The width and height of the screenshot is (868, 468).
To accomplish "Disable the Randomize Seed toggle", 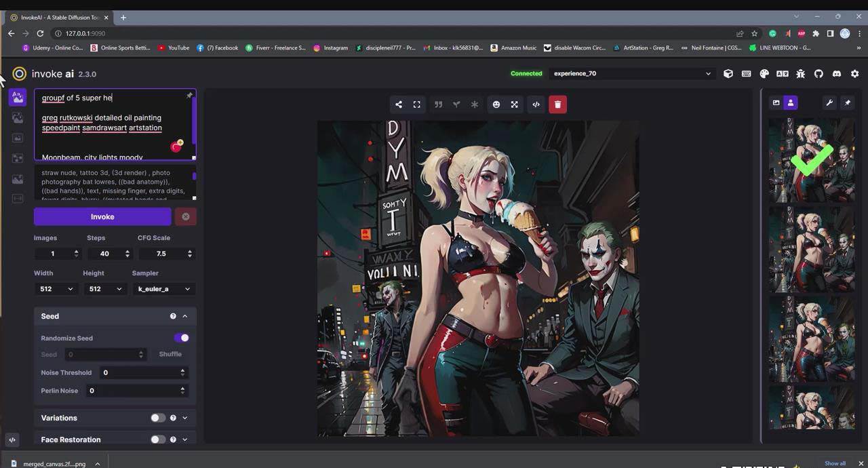I will click(x=181, y=338).
